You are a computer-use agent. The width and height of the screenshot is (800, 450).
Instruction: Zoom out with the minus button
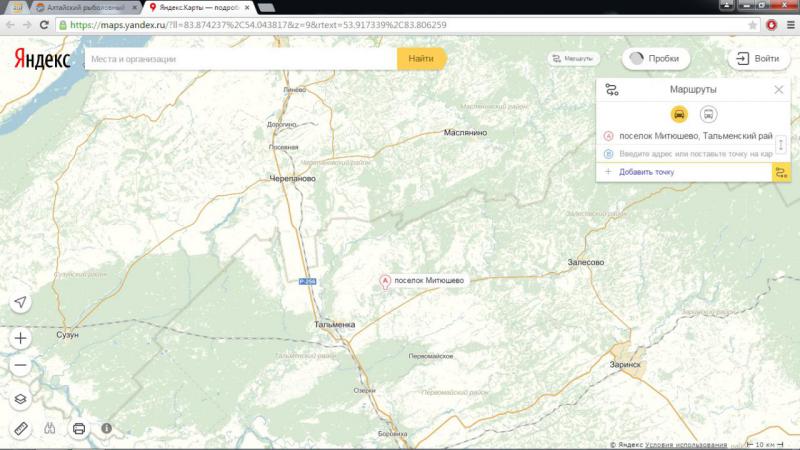pyautogui.click(x=21, y=365)
